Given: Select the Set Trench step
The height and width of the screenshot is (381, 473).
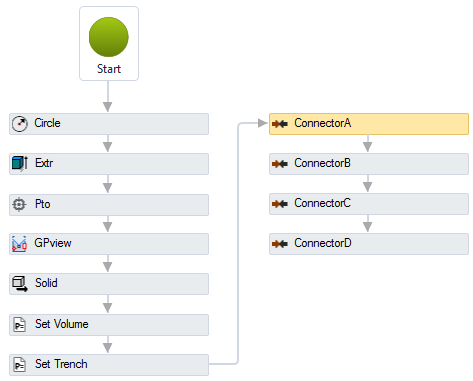Looking at the screenshot, I should pos(109,365).
